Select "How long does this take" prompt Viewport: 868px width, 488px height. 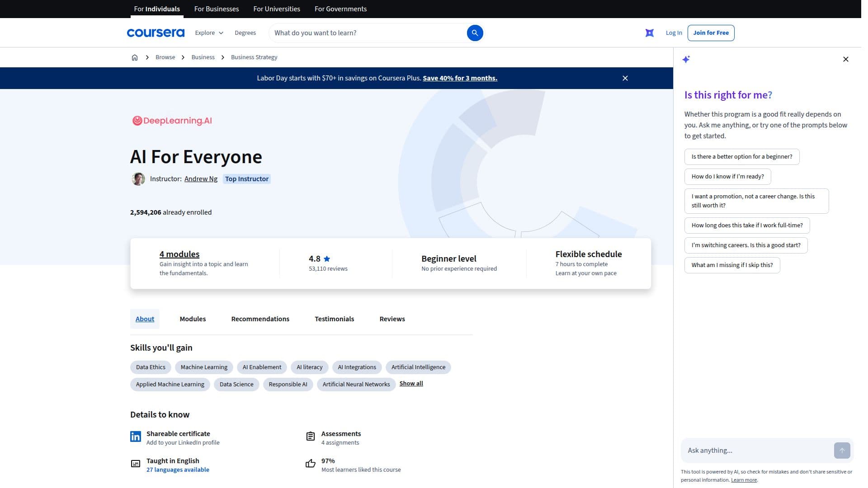click(747, 225)
